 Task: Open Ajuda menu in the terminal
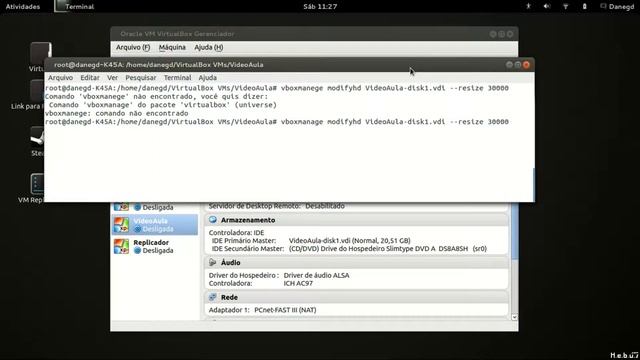(207, 78)
